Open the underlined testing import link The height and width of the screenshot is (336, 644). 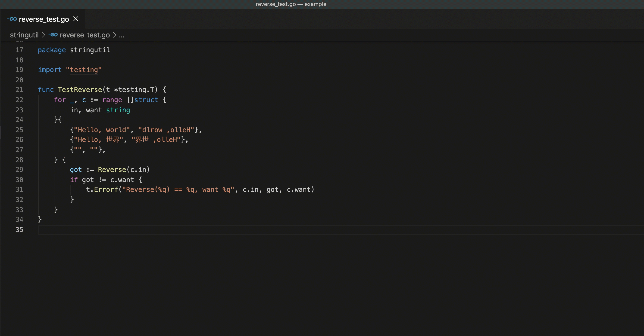84,70
